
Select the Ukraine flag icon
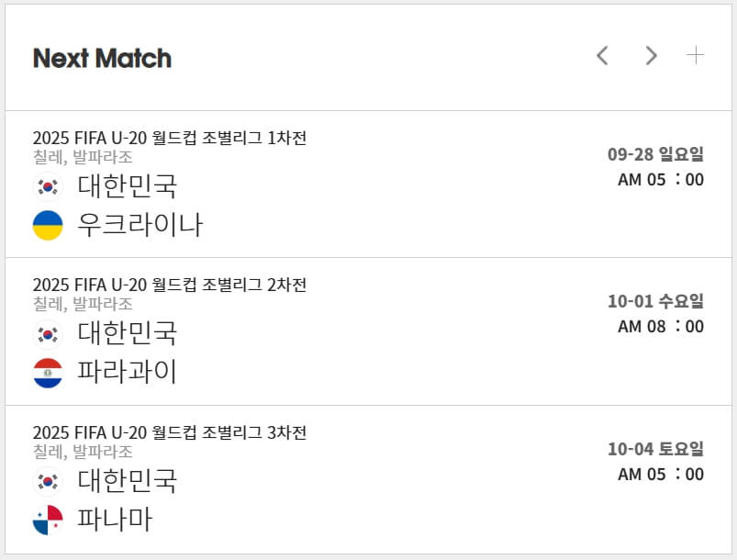click(48, 223)
